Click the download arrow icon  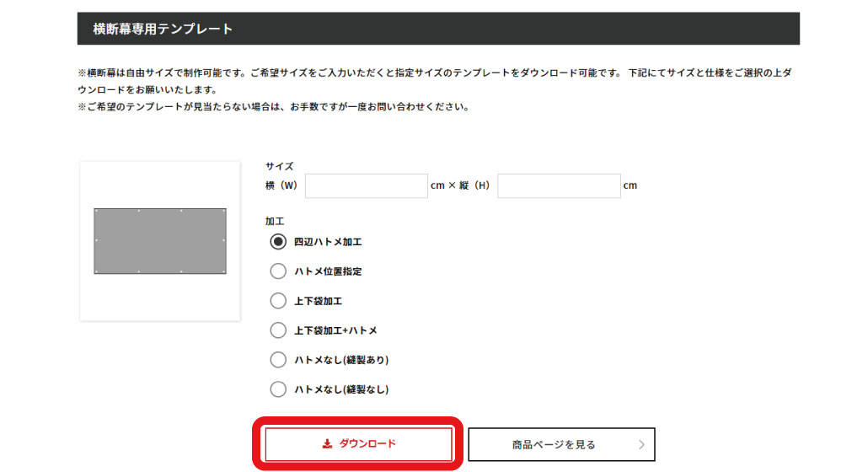pos(327,444)
